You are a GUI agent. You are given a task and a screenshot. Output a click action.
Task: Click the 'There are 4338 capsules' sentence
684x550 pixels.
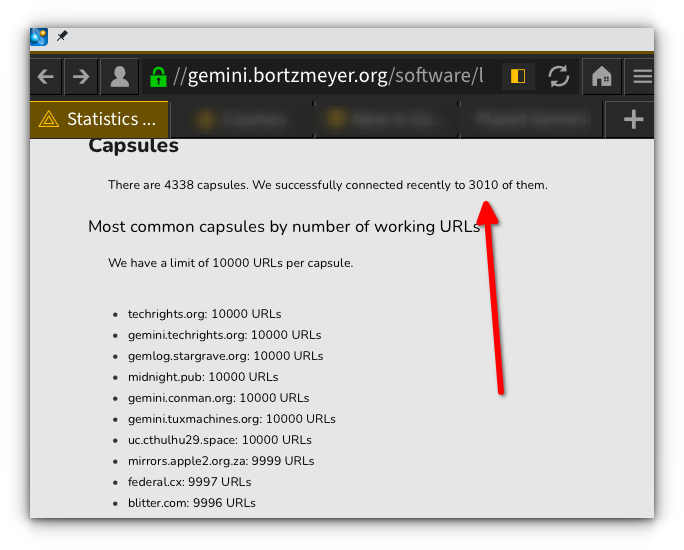(x=328, y=185)
